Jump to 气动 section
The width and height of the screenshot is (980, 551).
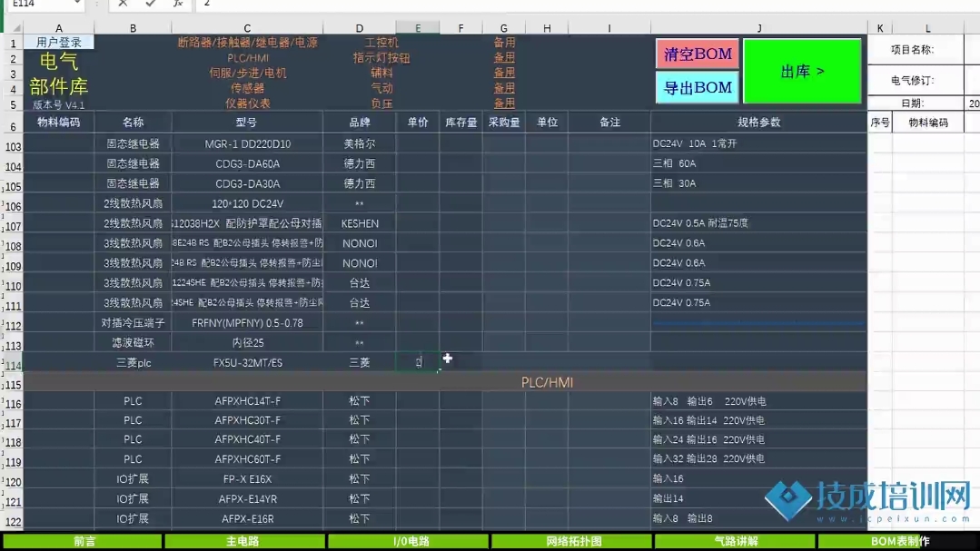click(381, 88)
